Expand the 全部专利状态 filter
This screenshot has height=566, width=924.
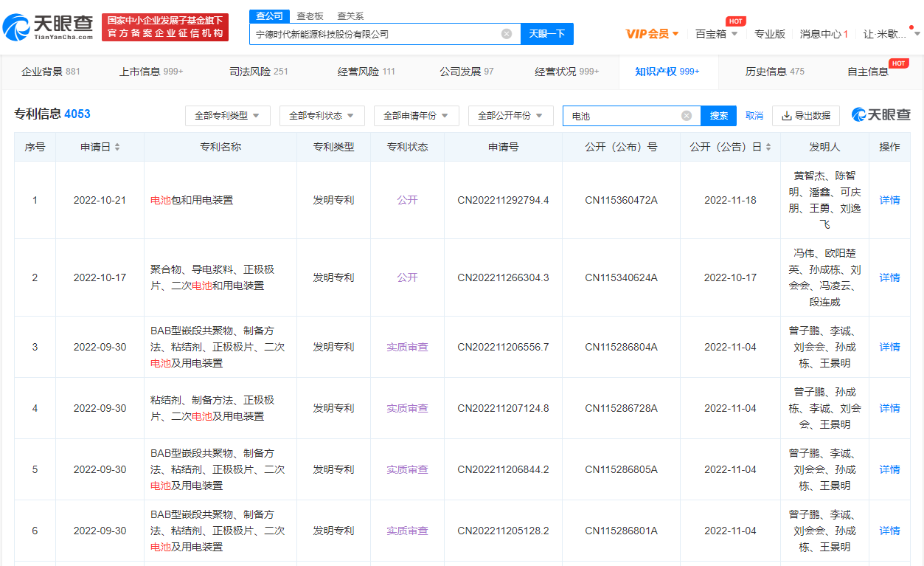click(x=322, y=116)
